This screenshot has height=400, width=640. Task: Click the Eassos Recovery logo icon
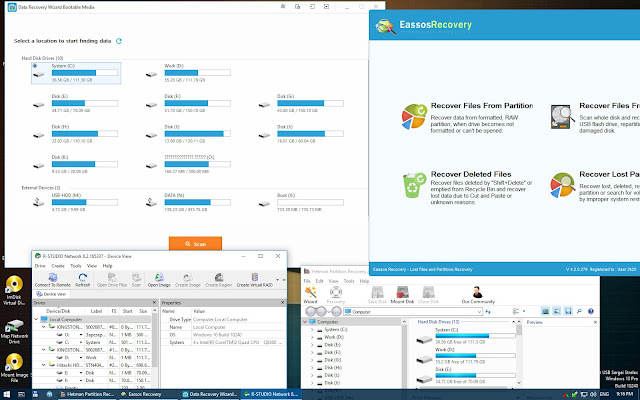pyautogui.click(x=385, y=26)
